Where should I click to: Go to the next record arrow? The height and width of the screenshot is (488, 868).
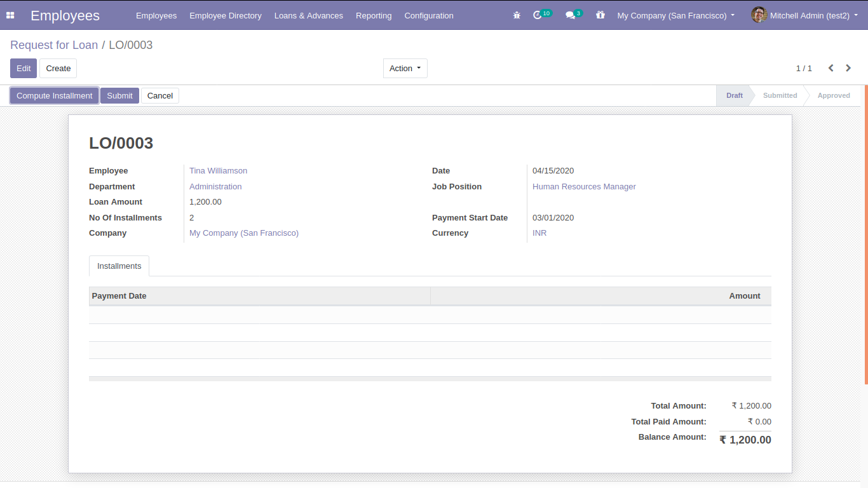pyautogui.click(x=848, y=68)
